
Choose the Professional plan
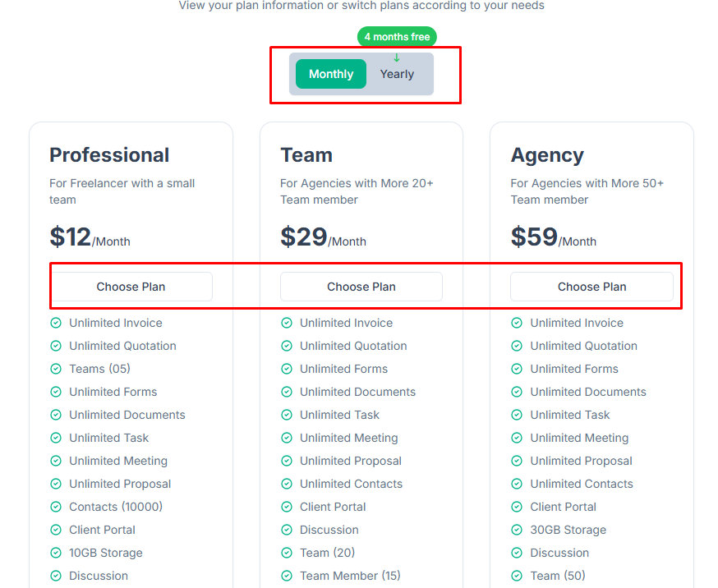pyautogui.click(x=131, y=286)
